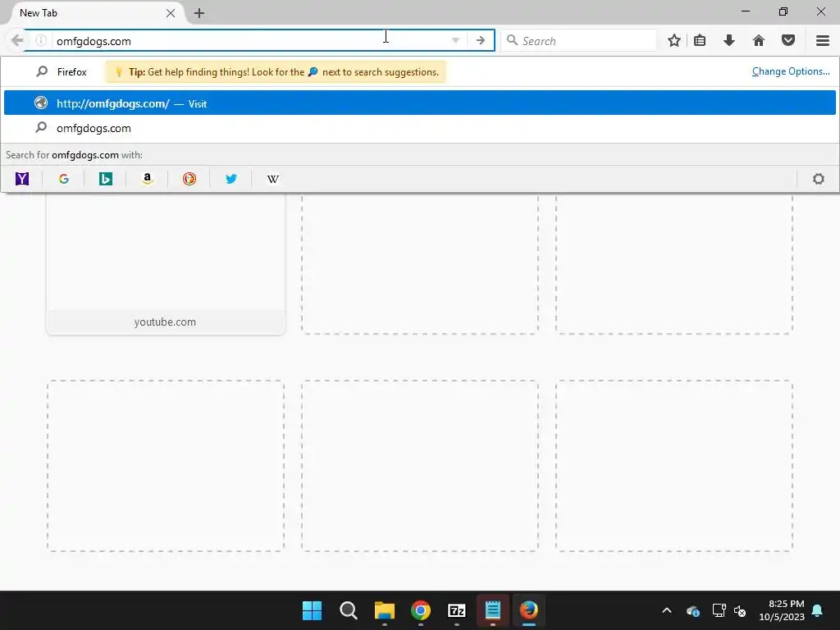840x630 pixels.
Task: Click the cloud sync tray icon
Action: pos(693,610)
